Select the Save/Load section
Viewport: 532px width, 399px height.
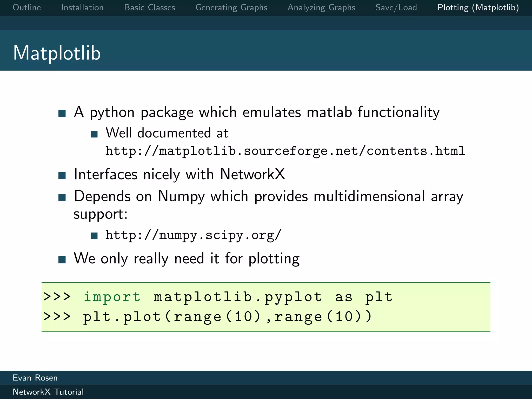[x=396, y=8]
